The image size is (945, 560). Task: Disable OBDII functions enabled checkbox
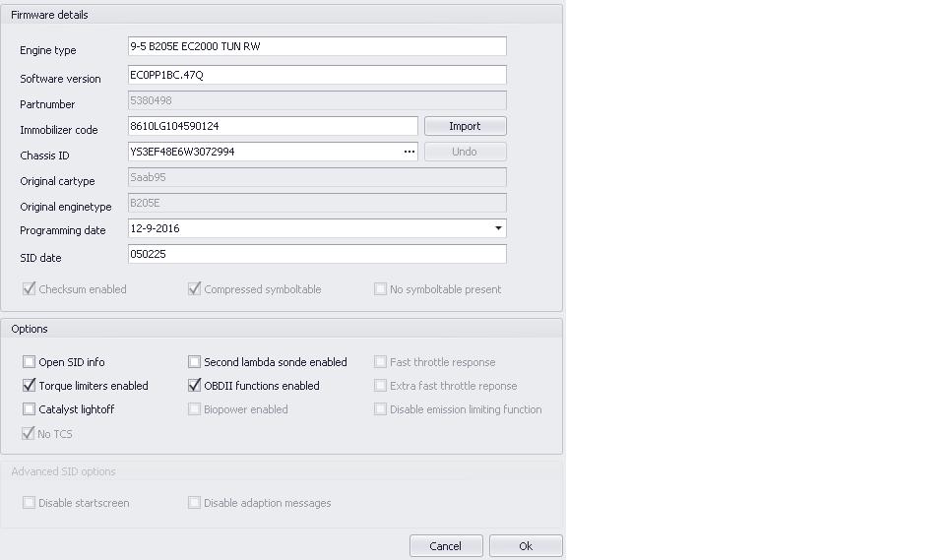point(195,386)
